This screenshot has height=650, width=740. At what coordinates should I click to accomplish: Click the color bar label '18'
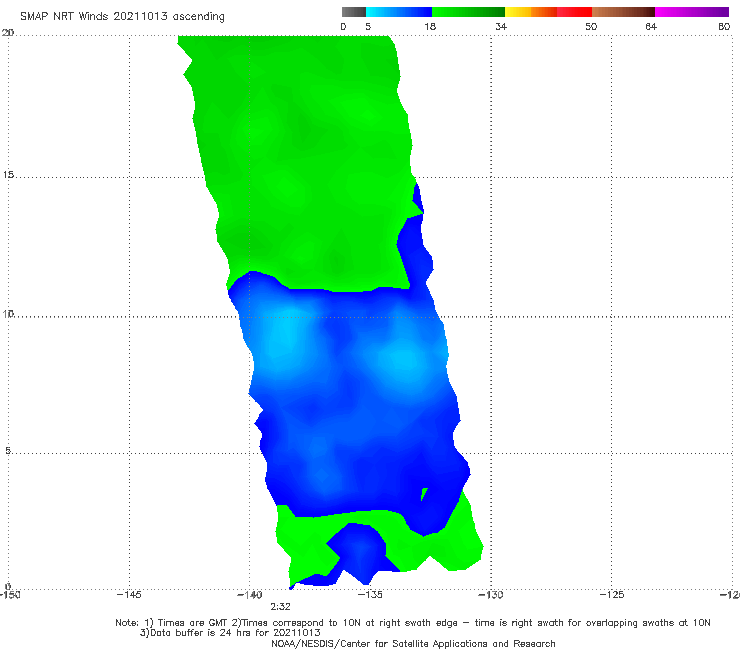coord(430,27)
